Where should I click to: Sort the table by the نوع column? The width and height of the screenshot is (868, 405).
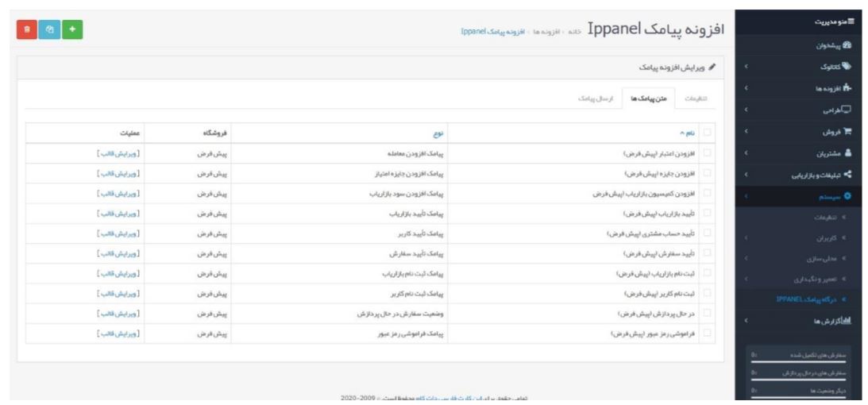coord(439,133)
